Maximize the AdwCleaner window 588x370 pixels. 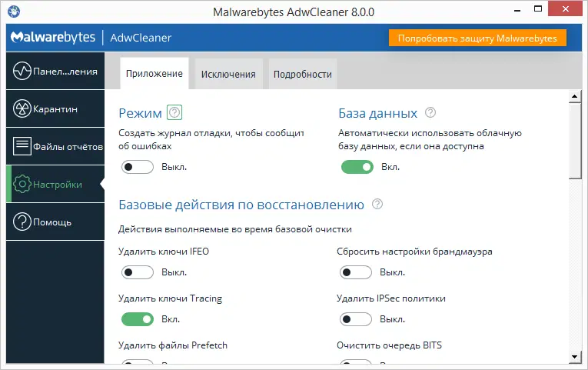[538, 9]
